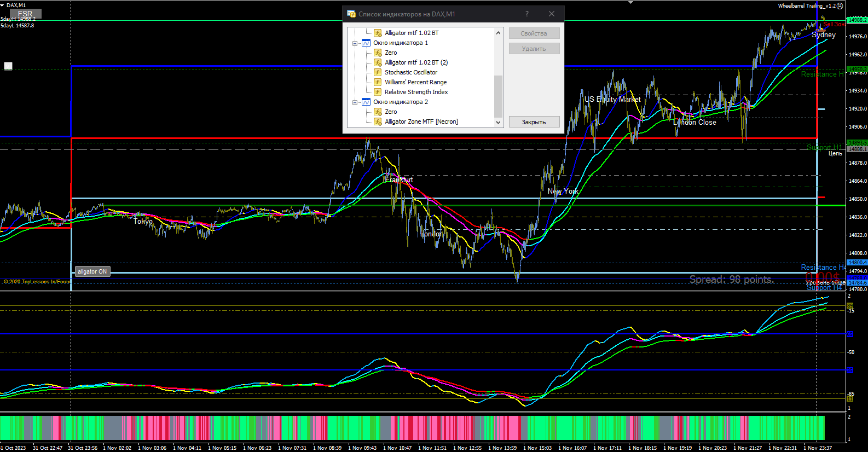Viewport: 868px width, 452px height.
Task: Click the Окно индикатора 1 window icon
Action: click(366, 43)
